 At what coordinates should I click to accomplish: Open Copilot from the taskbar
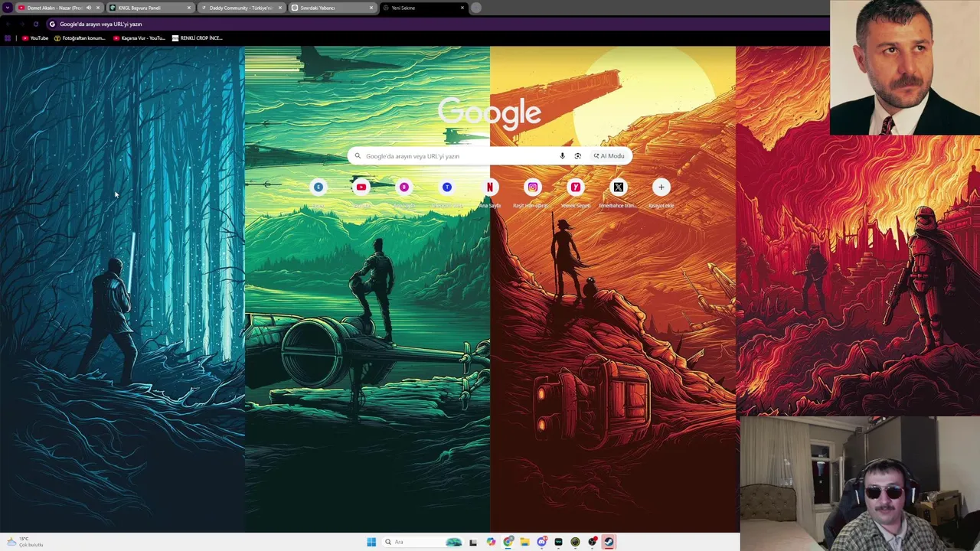coord(491,542)
